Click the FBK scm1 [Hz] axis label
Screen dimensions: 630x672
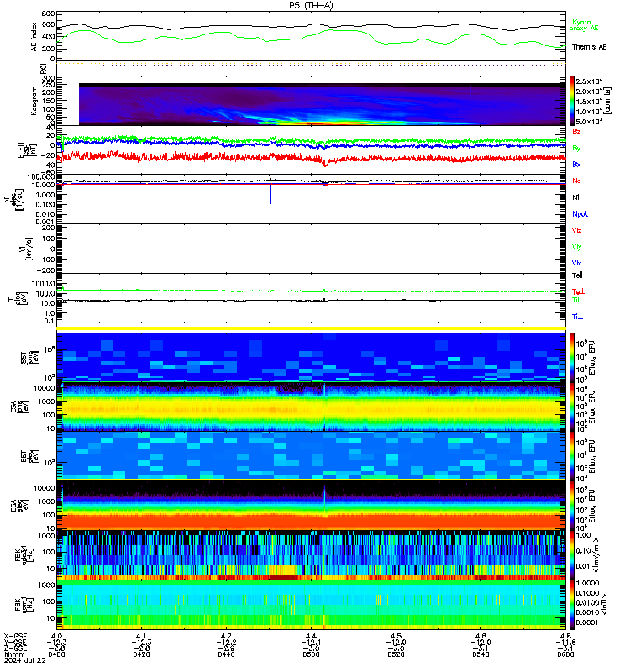tap(24, 605)
